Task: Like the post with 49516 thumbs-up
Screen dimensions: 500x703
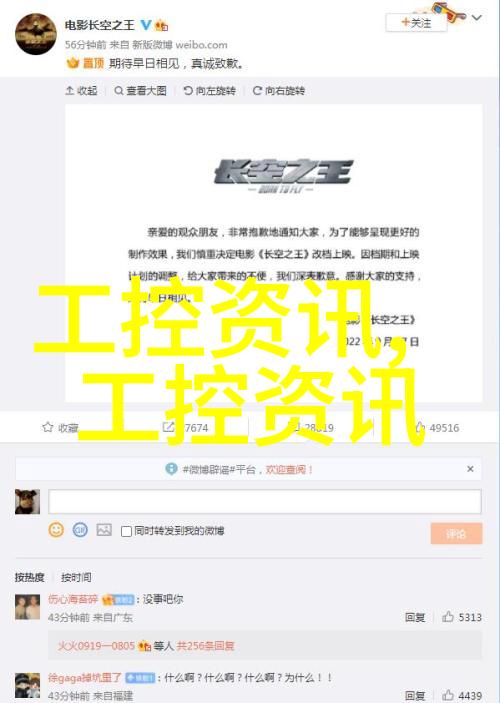Action: pyautogui.click(x=420, y=427)
